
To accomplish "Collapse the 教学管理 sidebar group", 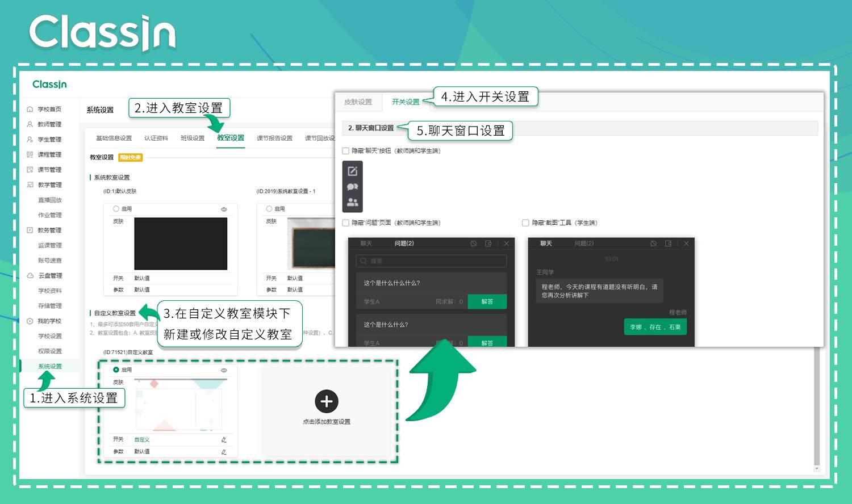I will point(49,184).
